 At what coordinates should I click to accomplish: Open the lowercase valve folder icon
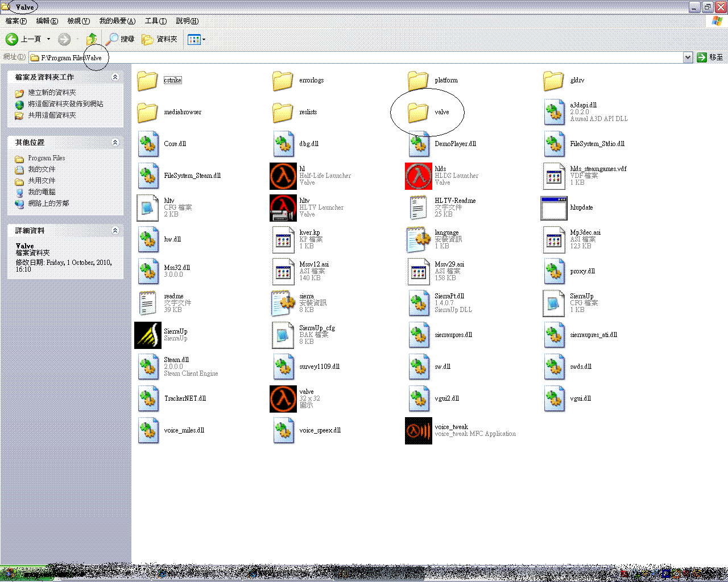(x=418, y=113)
